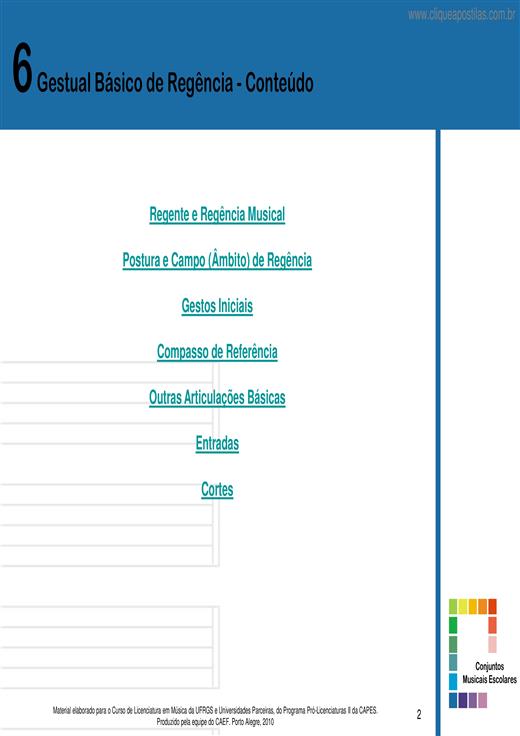Image resolution: width=520 pixels, height=736 pixels.
Task: Click the yellow logo square
Action: 463,606
